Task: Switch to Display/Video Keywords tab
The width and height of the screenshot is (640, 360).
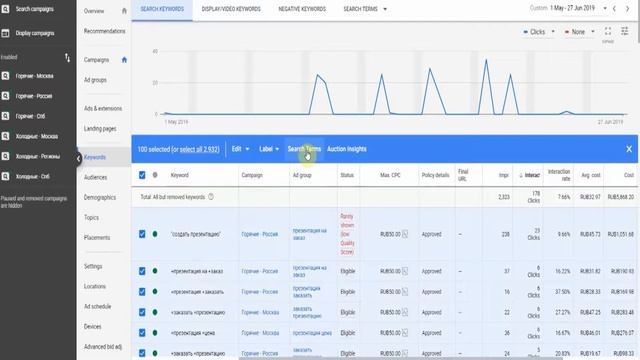Action: 231,9
